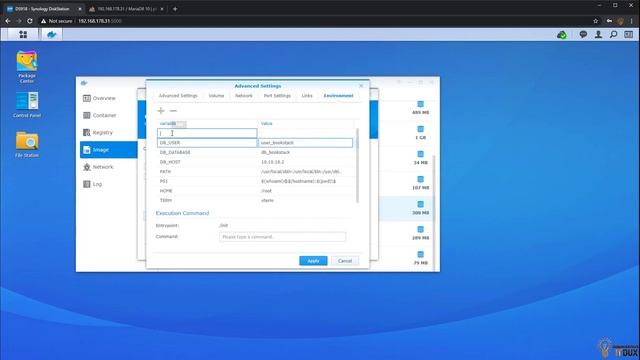
Task: Open Control Panel desktop icon
Action: point(27,105)
